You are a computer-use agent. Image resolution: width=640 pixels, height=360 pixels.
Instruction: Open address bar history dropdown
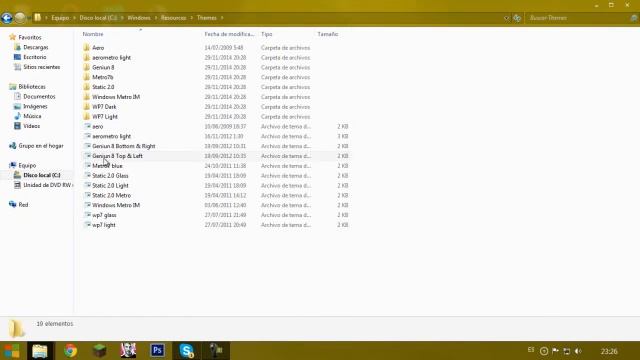[x=507, y=18]
